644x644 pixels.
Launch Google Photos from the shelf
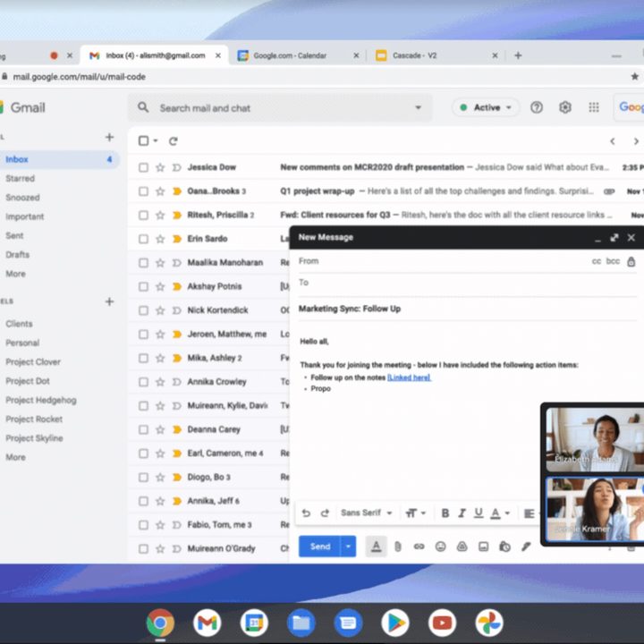pos(489,623)
